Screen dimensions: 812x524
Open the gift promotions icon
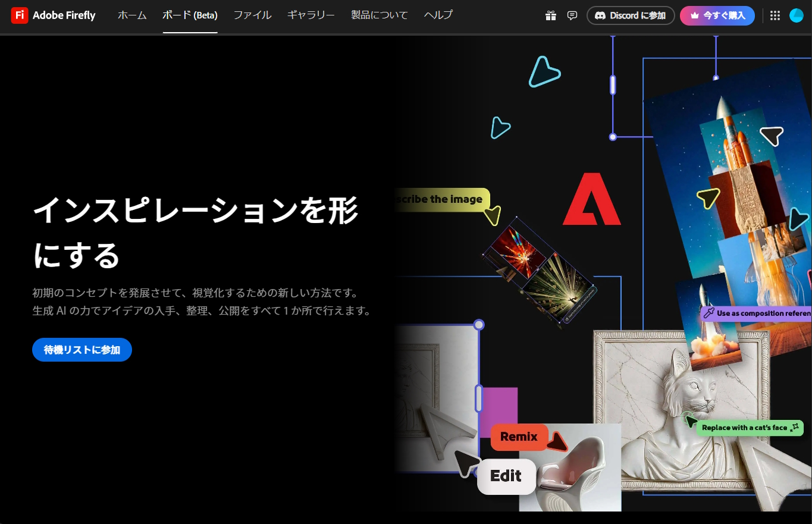pos(550,15)
